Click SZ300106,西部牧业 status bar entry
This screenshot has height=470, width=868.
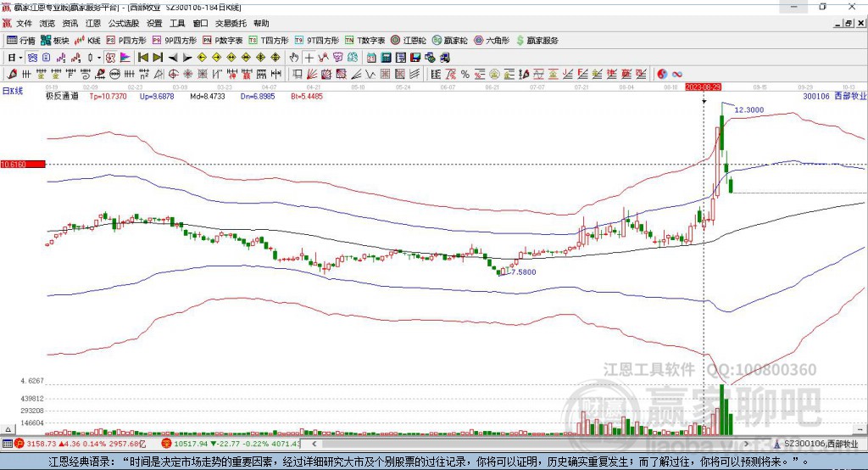point(816,444)
